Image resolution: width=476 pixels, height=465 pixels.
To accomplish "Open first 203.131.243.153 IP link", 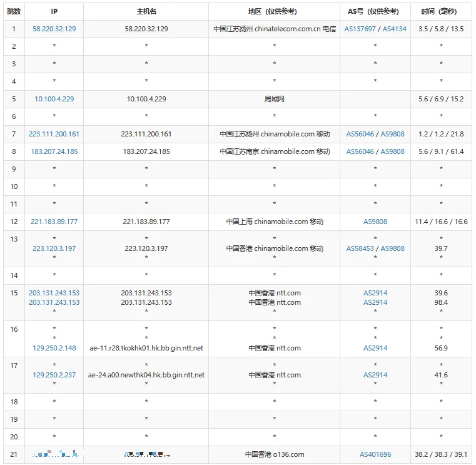I will pyautogui.click(x=54, y=293).
